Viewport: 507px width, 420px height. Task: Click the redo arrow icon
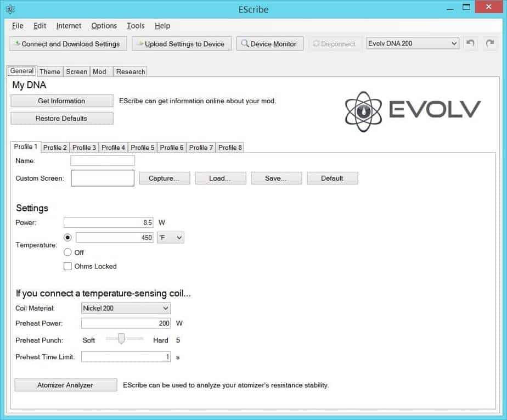(x=490, y=43)
